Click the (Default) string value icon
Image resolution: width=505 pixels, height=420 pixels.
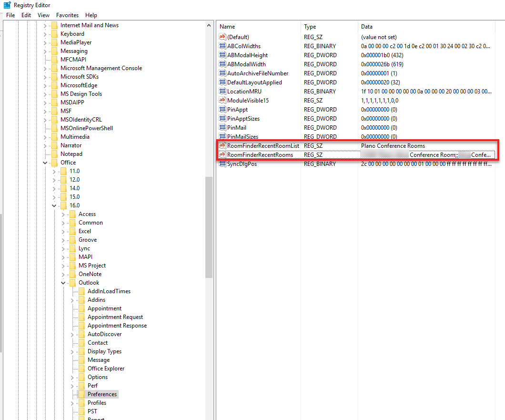click(x=222, y=37)
